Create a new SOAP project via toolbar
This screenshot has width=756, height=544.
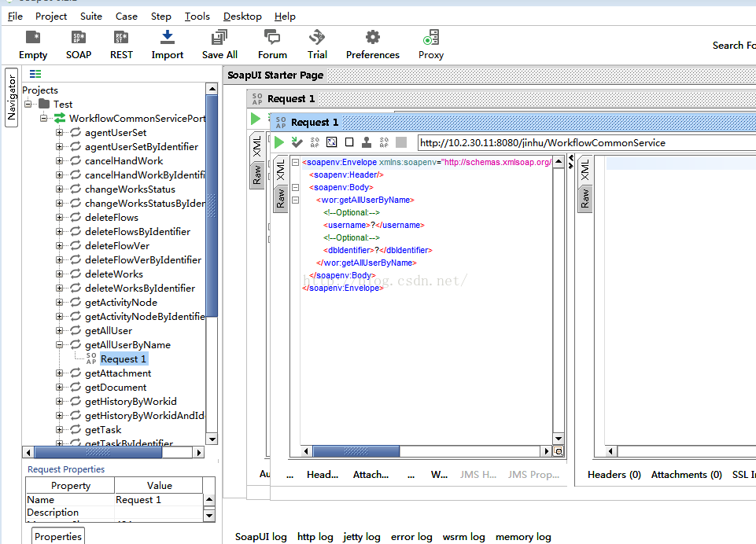point(79,37)
